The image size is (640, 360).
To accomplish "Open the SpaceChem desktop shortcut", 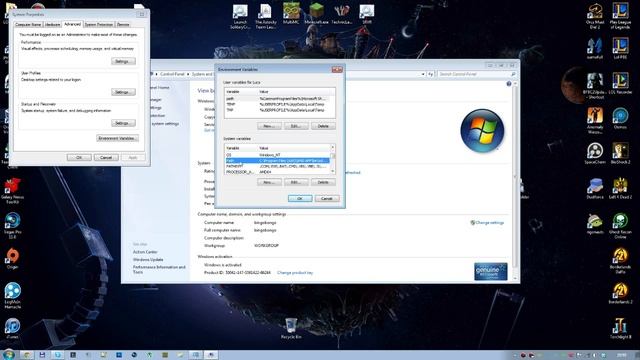I will (x=595, y=153).
